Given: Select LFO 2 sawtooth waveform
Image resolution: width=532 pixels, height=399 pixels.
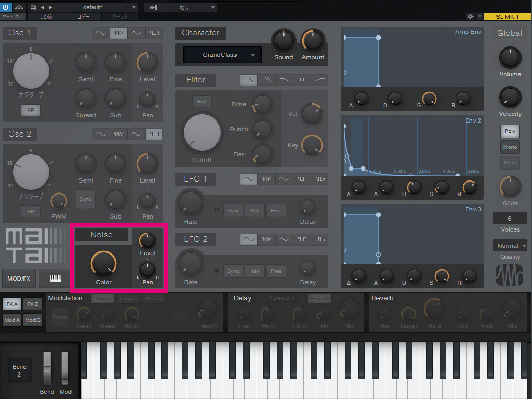Looking at the screenshot, I should [x=266, y=240].
